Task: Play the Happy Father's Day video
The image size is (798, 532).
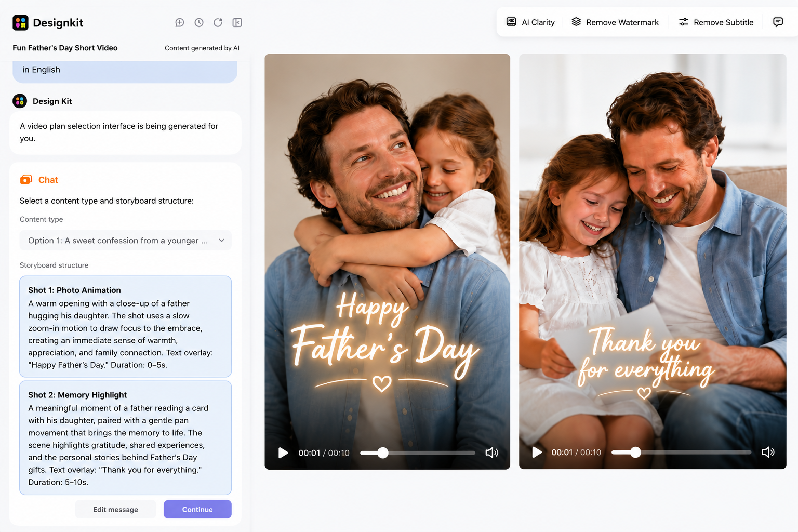Action: (283, 453)
